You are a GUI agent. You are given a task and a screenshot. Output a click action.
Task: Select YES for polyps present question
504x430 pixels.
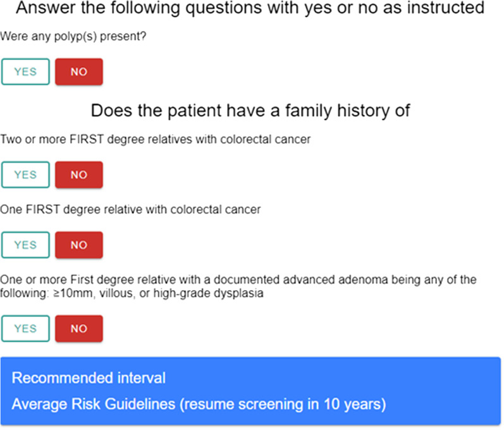[x=25, y=71]
